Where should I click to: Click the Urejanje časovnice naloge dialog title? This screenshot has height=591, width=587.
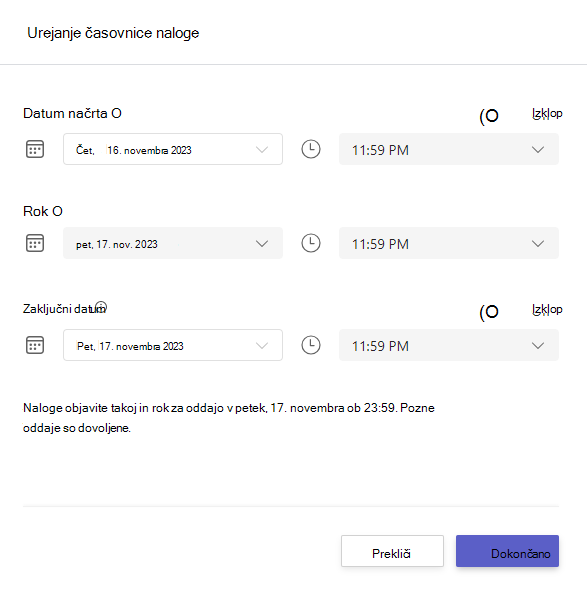[x=113, y=33]
